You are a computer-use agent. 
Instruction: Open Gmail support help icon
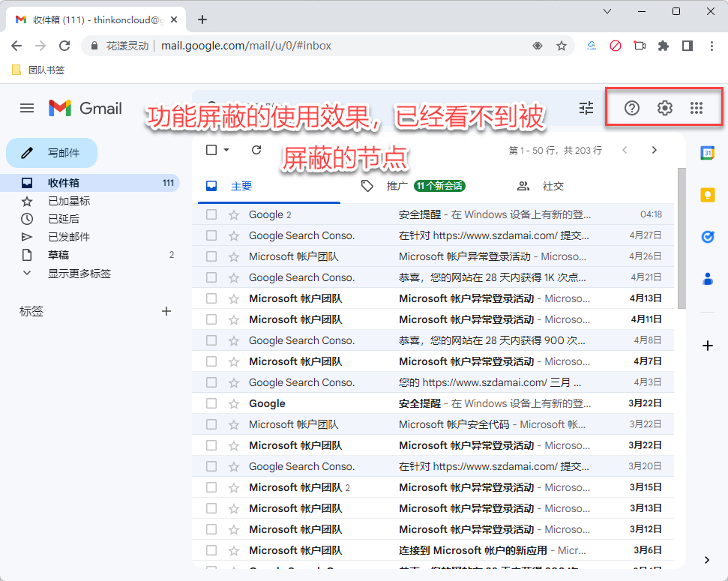click(632, 108)
